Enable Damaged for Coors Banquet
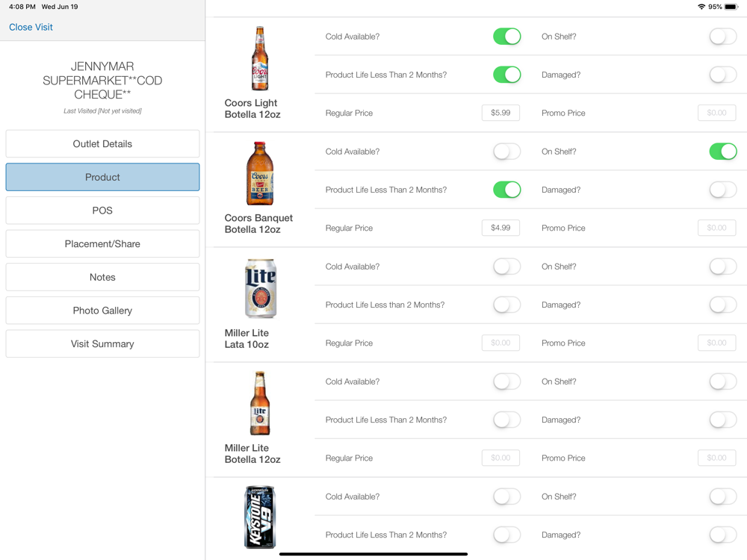Screen dimensions: 747x560 [x=722, y=190]
